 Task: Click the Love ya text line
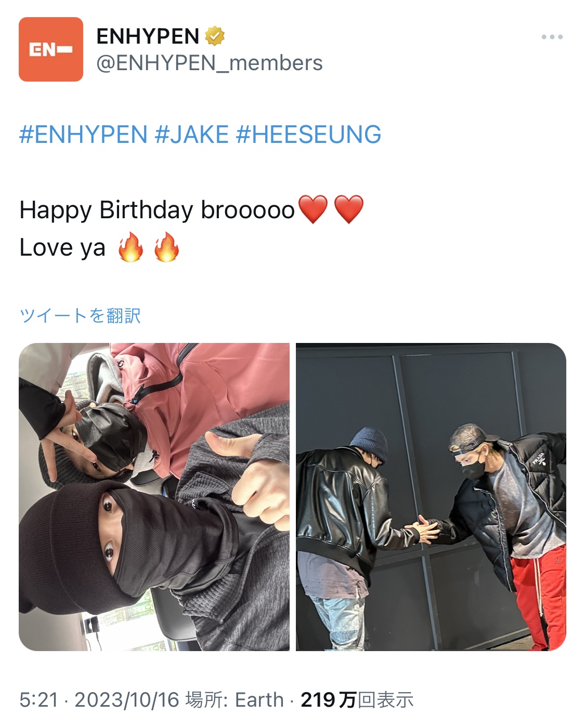pos(62,247)
